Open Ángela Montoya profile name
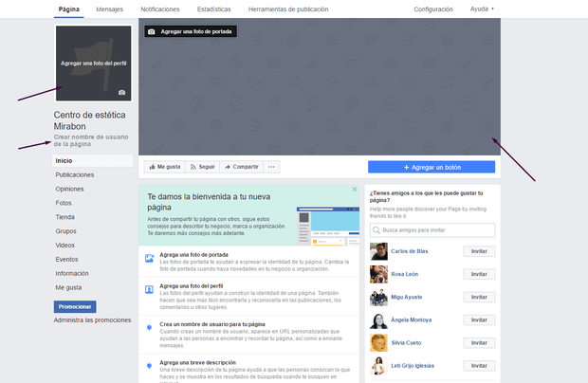This screenshot has height=383, width=588. [412, 319]
